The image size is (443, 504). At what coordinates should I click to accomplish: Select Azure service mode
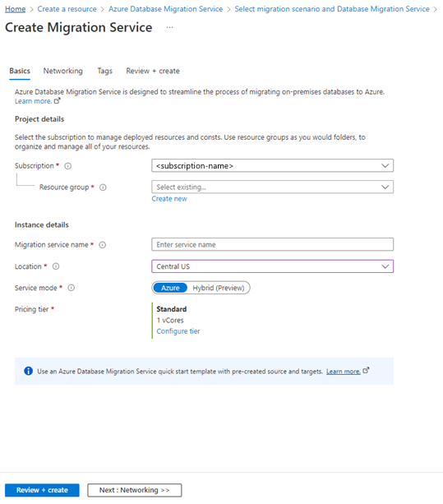(x=170, y=288)
